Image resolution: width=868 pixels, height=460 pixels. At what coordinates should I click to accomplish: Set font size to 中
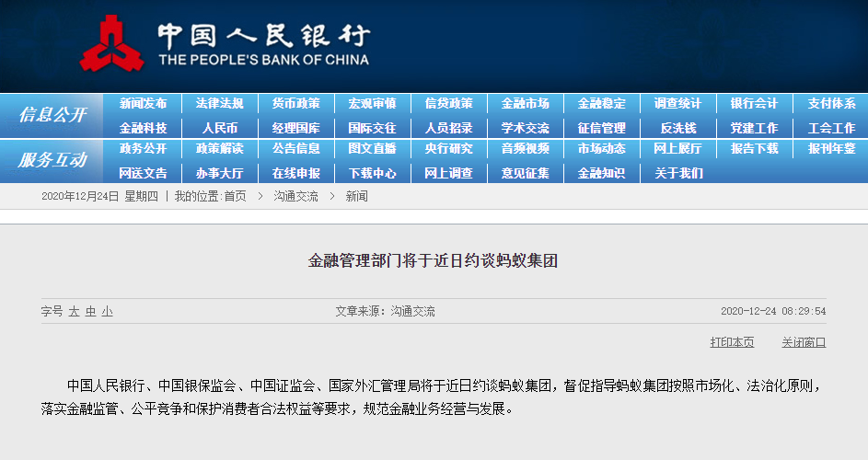click(91, 311)
